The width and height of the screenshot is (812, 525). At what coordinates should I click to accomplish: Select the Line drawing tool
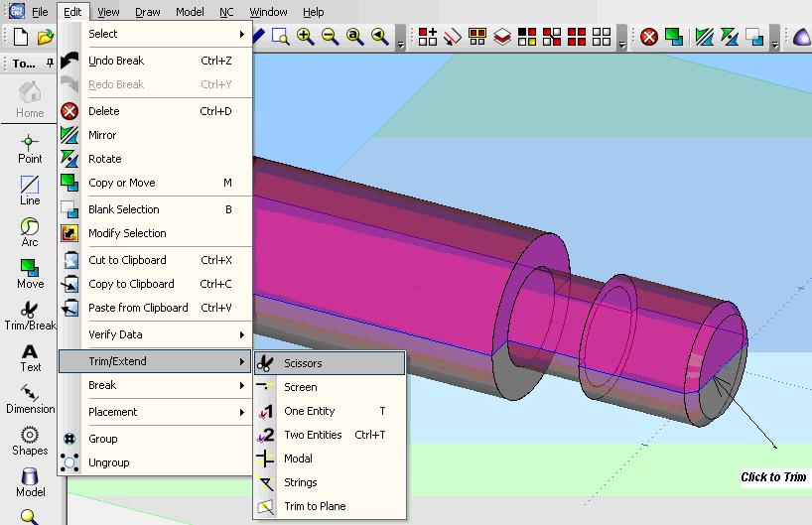point(30,190)
